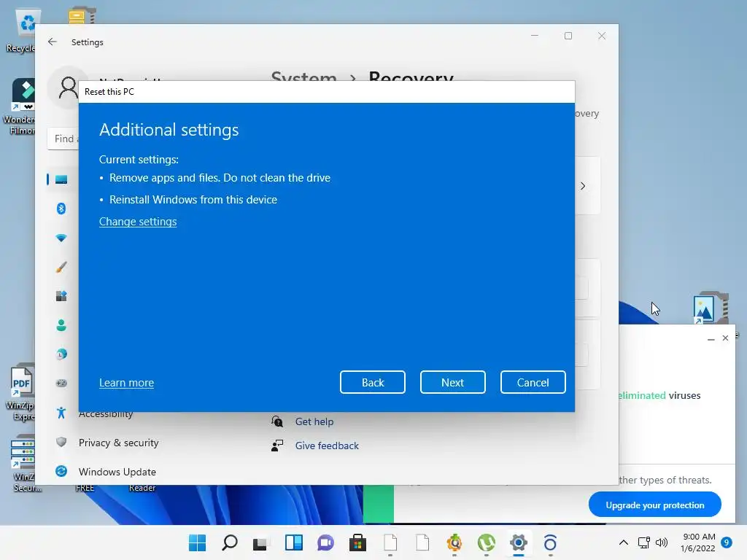Open taskbar Search
This screenshot has width=747, height=560.
(230, 542)
